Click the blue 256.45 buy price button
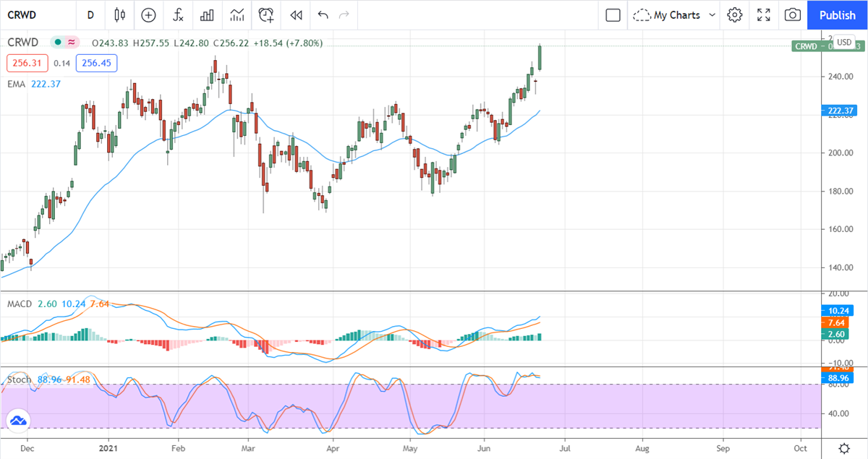Viewport: 868px width, 459px height. (96, 64)
